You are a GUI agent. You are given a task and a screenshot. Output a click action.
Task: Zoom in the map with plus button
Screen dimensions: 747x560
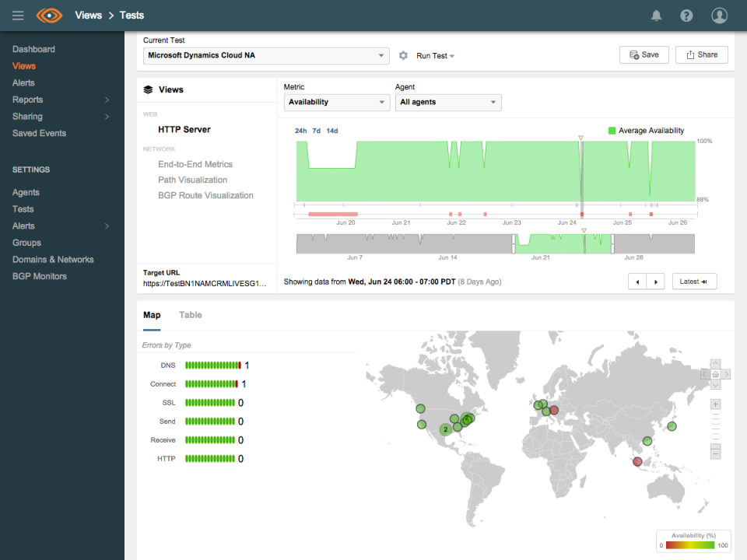(x=715, y=404)
